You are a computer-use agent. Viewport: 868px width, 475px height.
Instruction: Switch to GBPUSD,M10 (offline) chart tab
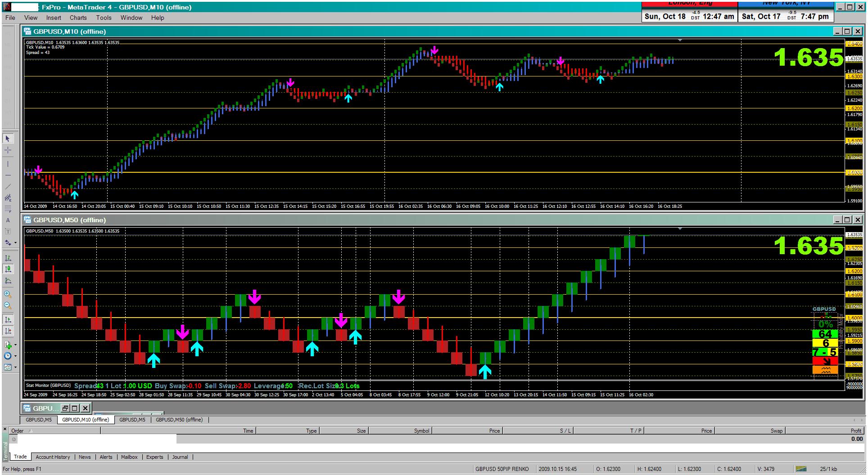tap(86, 420)
